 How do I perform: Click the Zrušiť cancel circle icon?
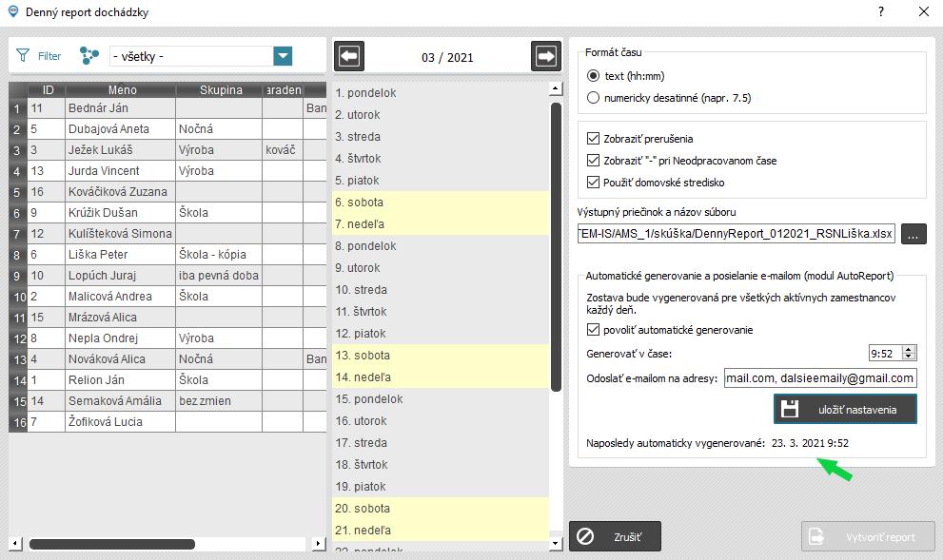586,537
